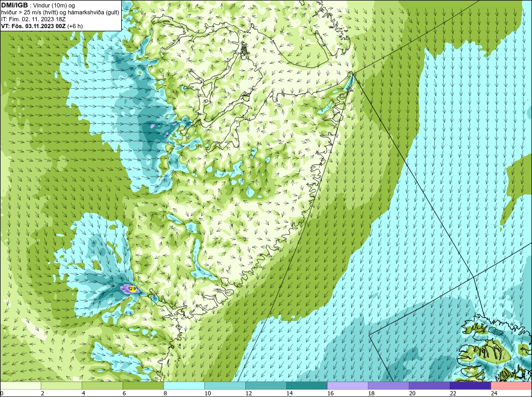Click the 2–4 m/s light green legend swatch

(61, 386)
